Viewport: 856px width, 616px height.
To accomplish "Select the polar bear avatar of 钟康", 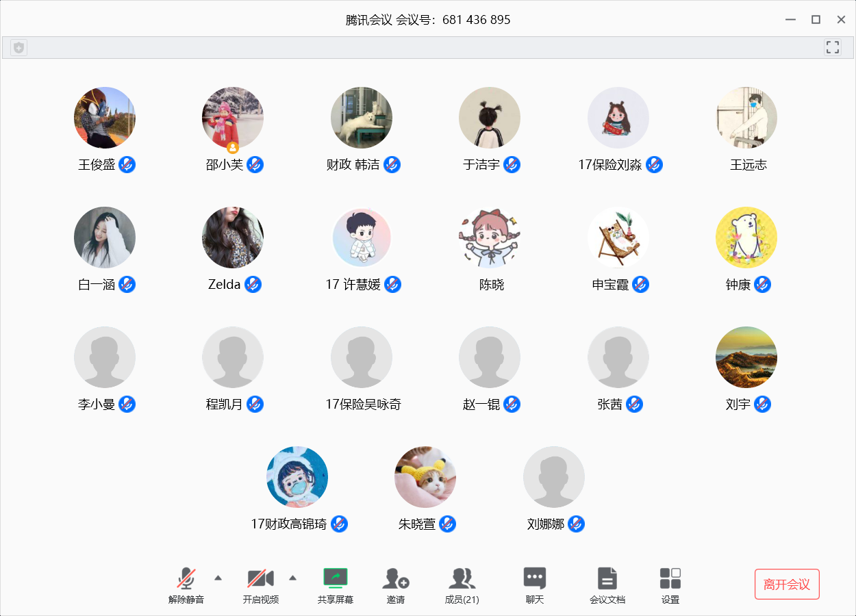I will (746, 238).
